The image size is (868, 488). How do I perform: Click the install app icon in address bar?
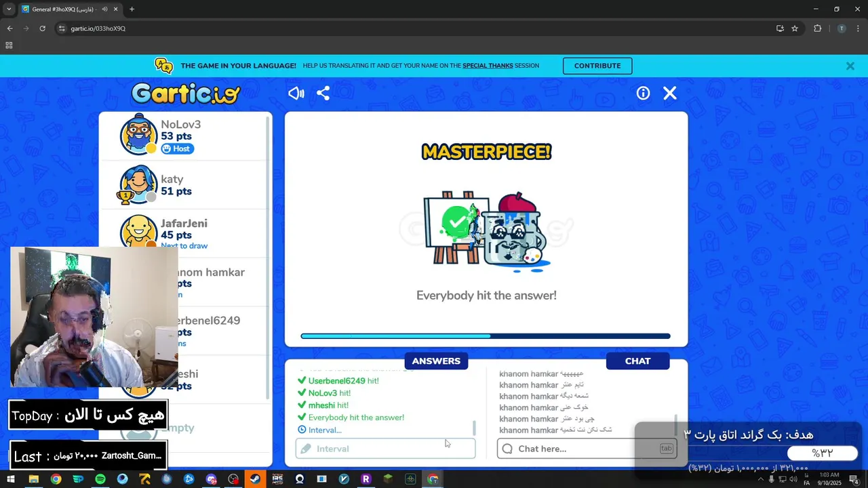780,28
